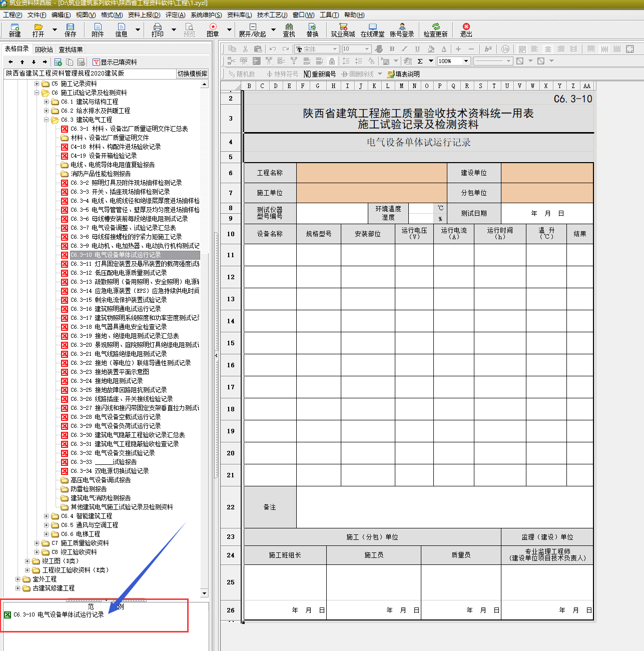The width and height of the screenshot is (644, 651).
Task: Click the 随机数 random number button
Action: tap(242, 74)
